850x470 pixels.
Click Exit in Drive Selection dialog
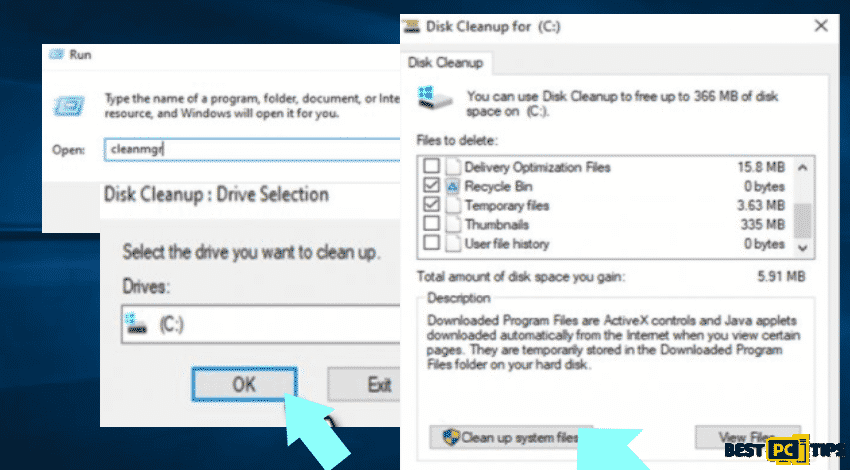(364, 384)
